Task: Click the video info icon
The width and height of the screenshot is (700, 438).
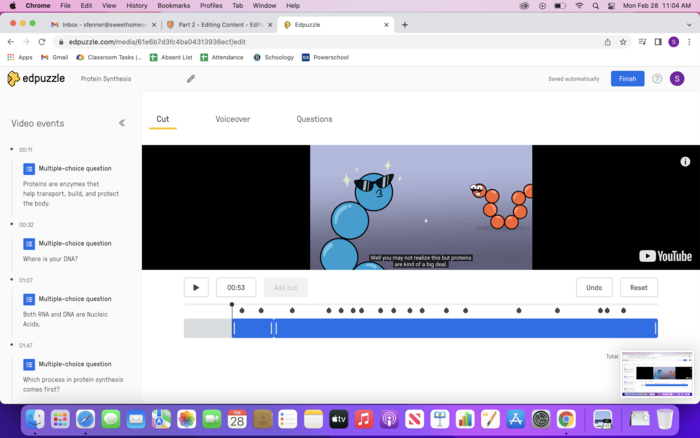Action: point(685,161)
